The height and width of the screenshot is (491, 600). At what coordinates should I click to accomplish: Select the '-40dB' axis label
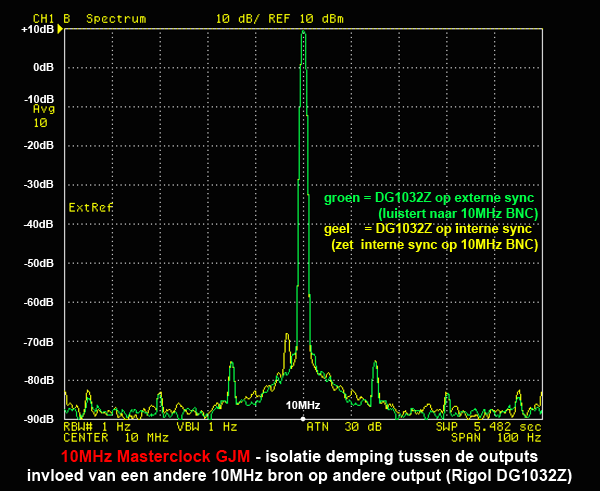[x=39, y=224]
